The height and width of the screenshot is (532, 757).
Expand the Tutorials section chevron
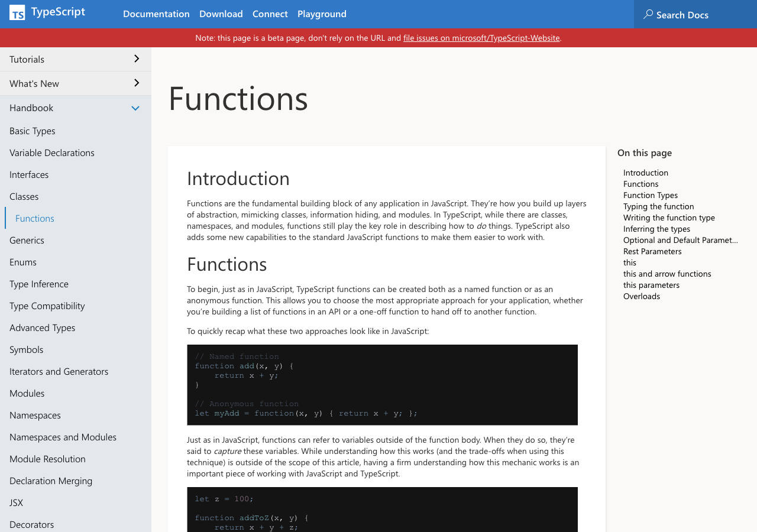[137, 59]
